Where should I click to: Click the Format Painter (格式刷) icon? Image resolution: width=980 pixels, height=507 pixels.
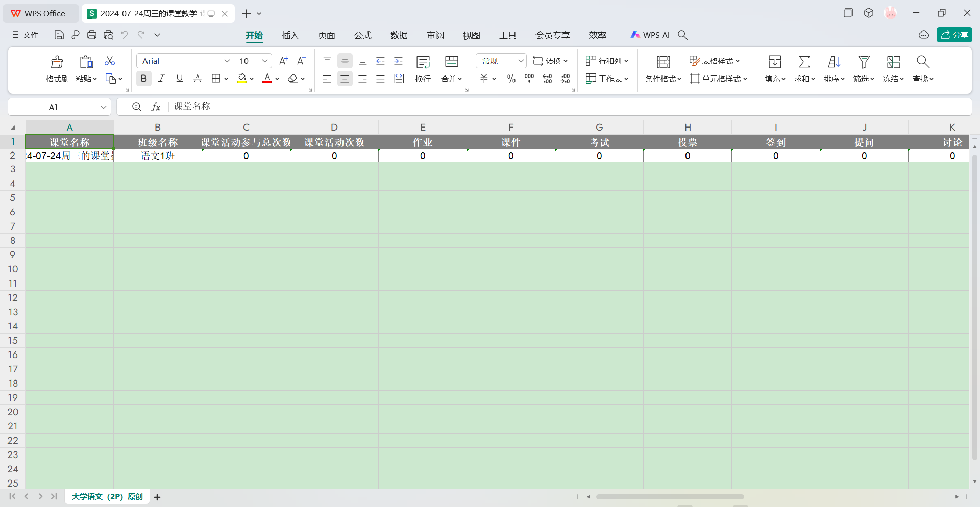[x=57, y=62]
